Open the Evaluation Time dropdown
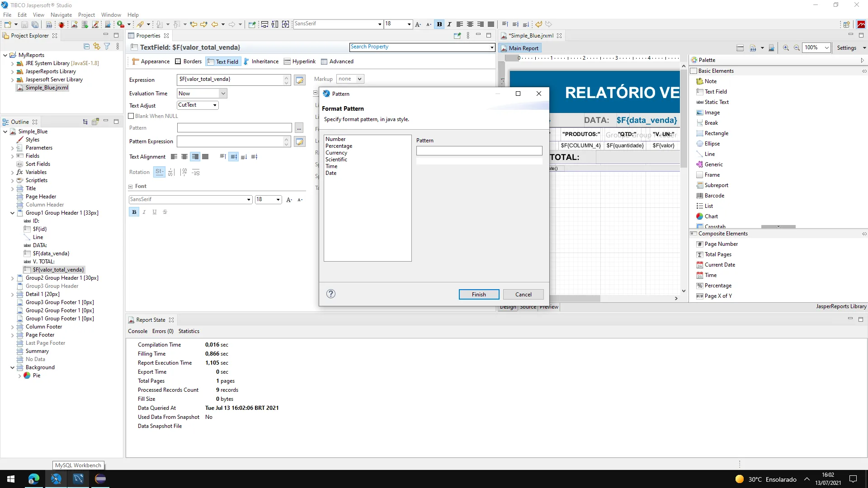Image resolution: width=868 pixels, height=488 pixels. 202,94
